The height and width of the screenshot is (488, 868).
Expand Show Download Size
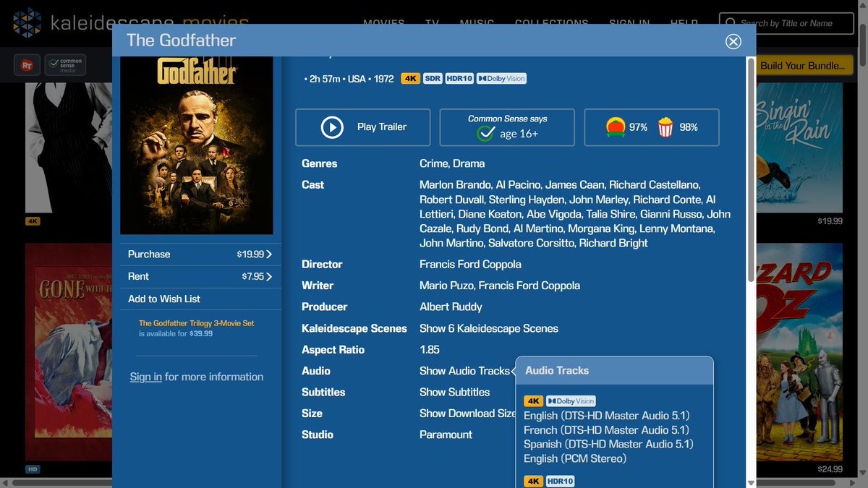tap(467, 414)
